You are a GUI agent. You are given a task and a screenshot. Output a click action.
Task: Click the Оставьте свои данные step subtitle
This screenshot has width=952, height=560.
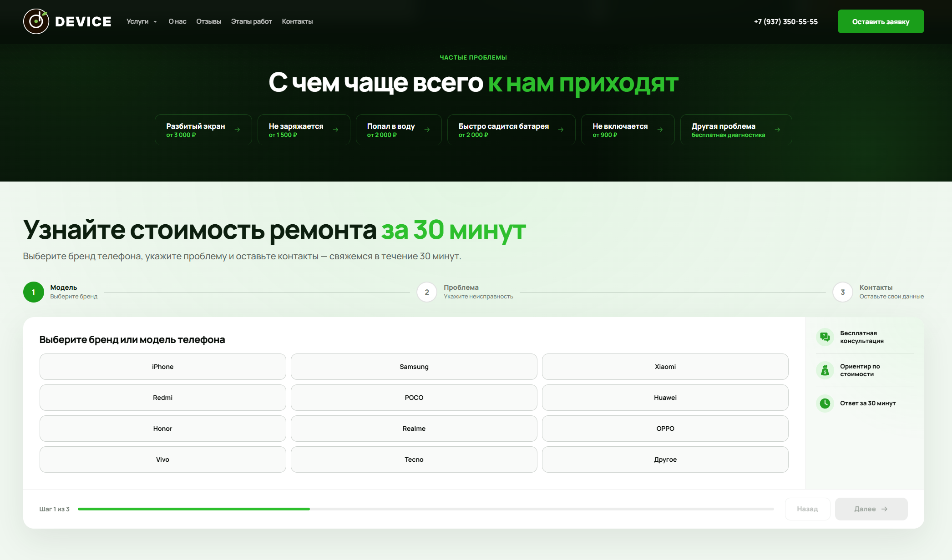click(891, 297)
